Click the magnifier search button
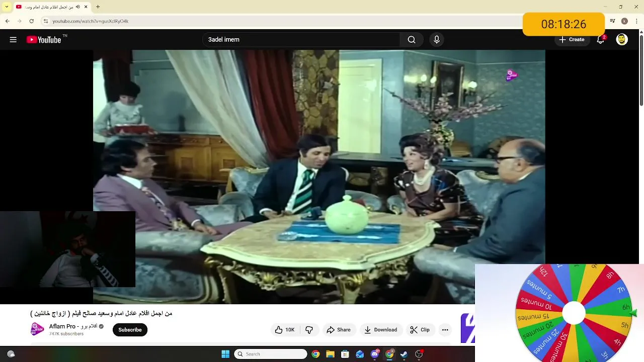This screenshot has width=644, height=362. click(412, 40)
